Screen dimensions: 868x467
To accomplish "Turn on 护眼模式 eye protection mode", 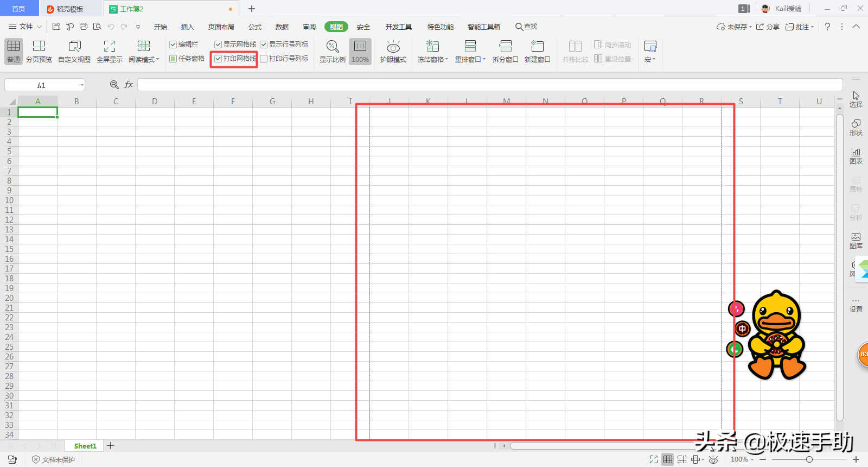I will point(393,52).
